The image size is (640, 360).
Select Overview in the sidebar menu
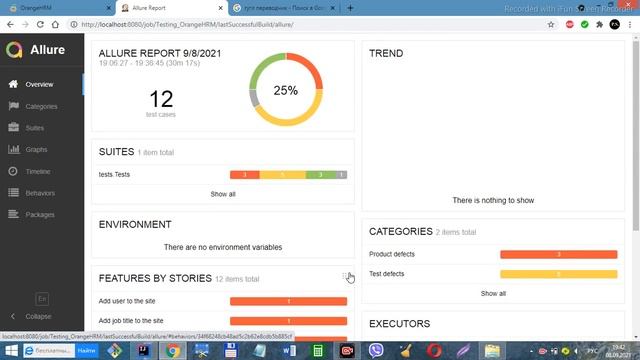41,84
